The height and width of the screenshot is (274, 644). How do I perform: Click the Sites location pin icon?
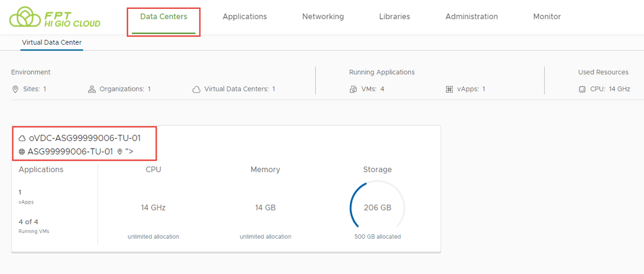click(15, 89)
